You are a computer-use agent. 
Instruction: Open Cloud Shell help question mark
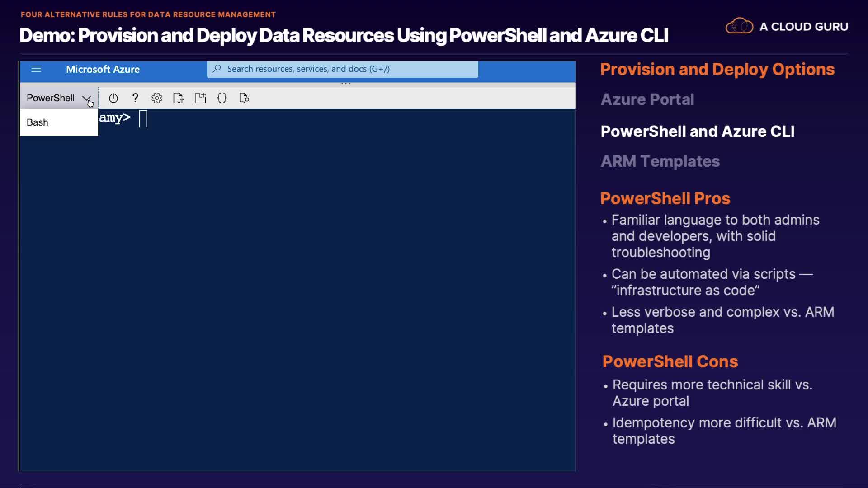click(x=135, y=98)
